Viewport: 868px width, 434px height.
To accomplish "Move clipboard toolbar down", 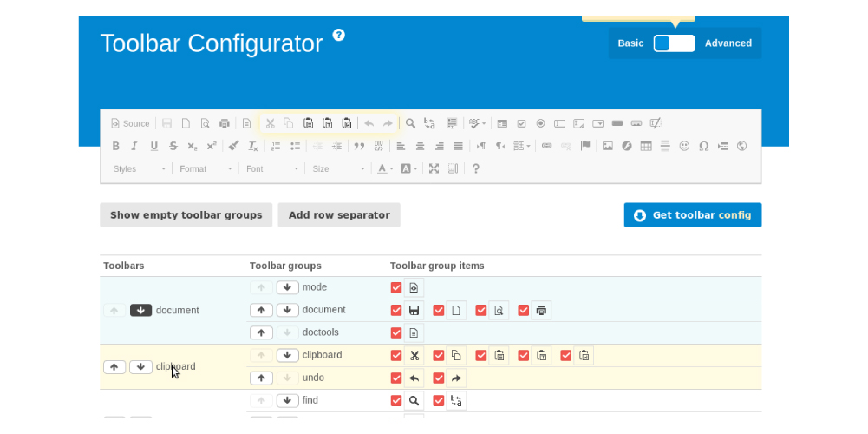I will click(x=140, y=367).
